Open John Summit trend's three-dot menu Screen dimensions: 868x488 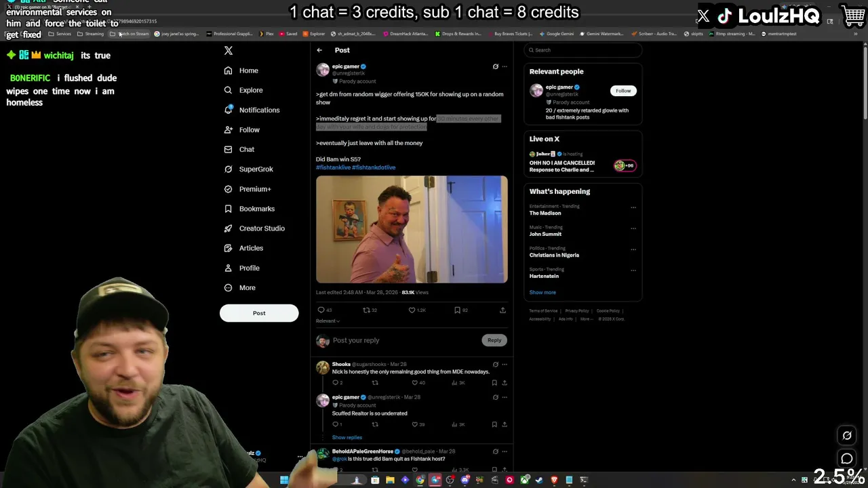(633, 228)
